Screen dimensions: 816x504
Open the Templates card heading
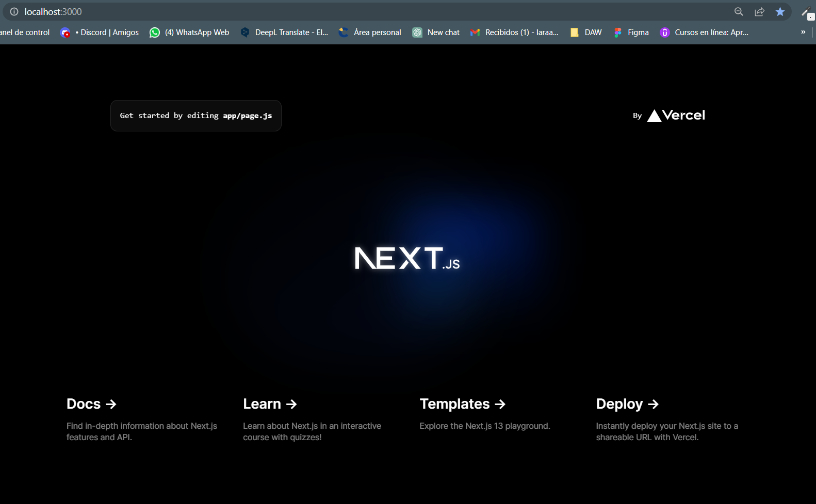463,404
